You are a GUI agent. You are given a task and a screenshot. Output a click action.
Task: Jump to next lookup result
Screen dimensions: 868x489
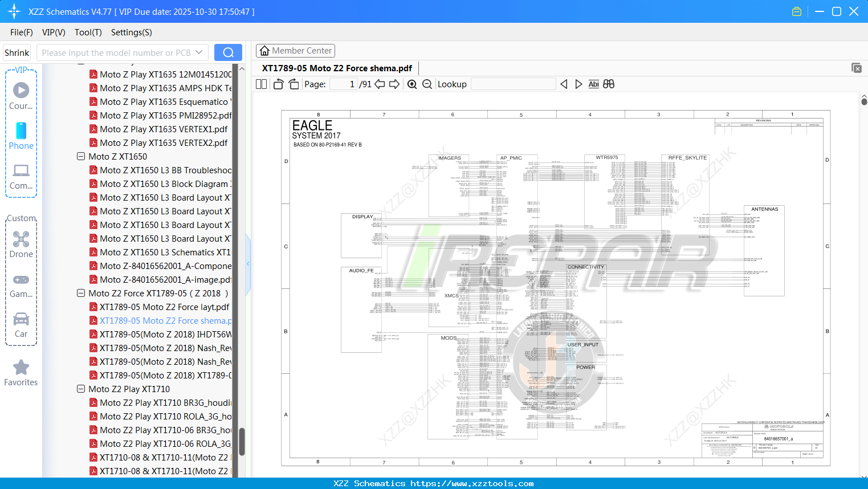point(578,84)
